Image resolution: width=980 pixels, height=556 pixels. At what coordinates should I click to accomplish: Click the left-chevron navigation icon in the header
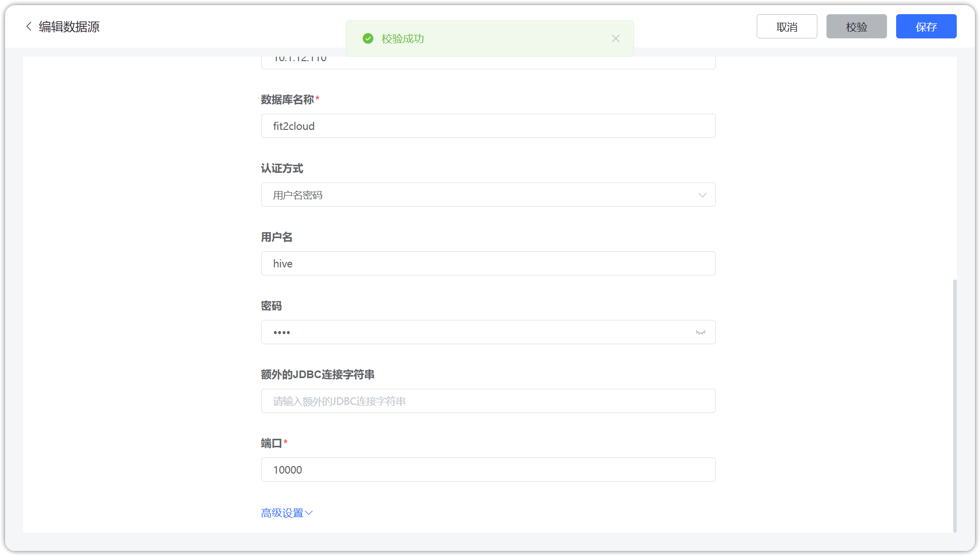[28, 26]
